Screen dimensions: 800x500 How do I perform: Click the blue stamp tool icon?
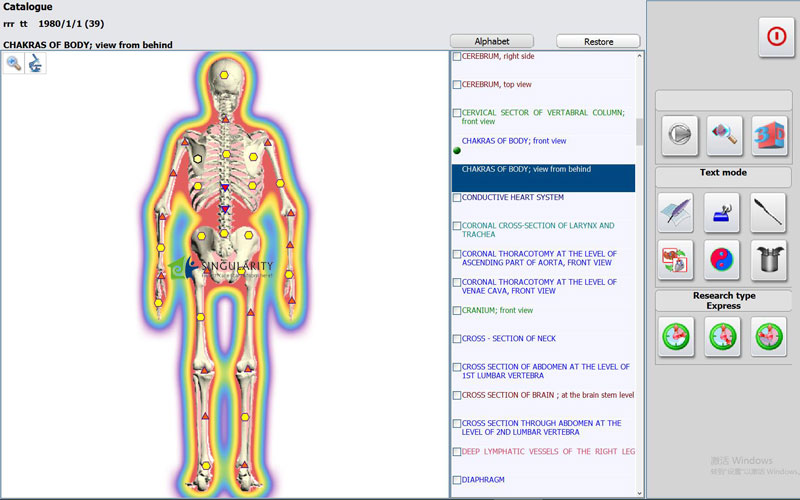722,212
